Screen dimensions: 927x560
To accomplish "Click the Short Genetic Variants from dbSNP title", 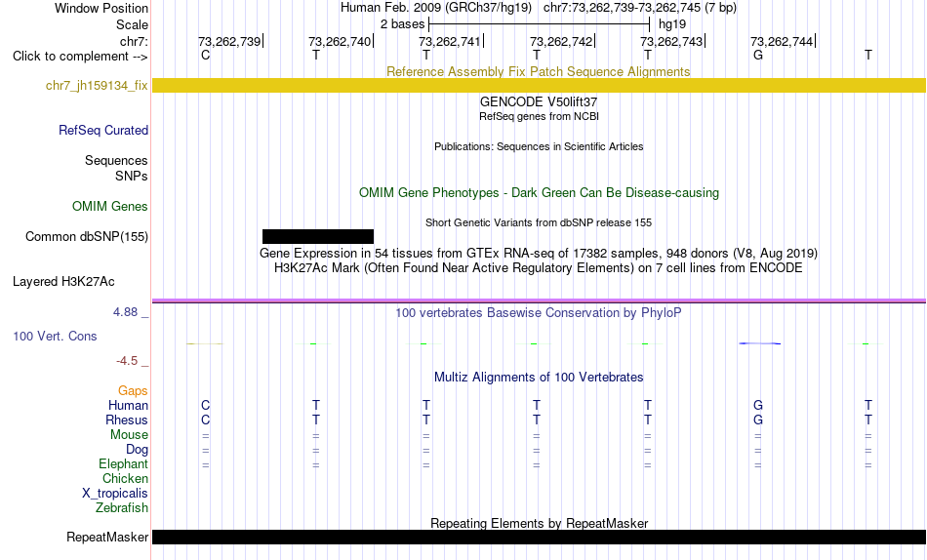I will (539, 223).
